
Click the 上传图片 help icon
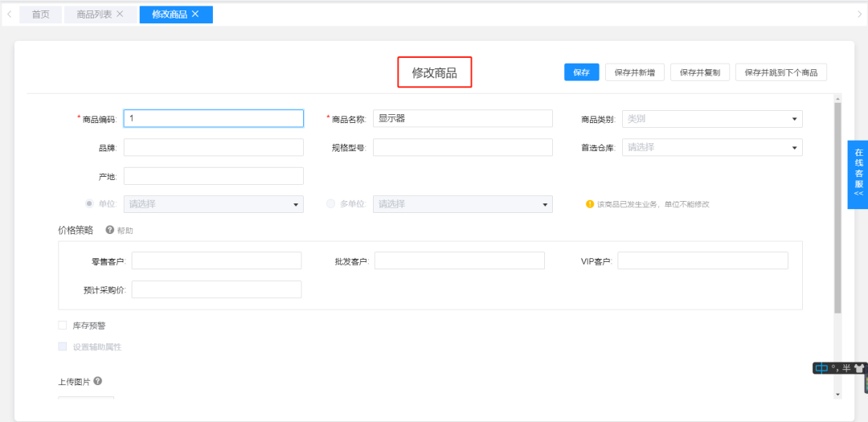(97, 381)
